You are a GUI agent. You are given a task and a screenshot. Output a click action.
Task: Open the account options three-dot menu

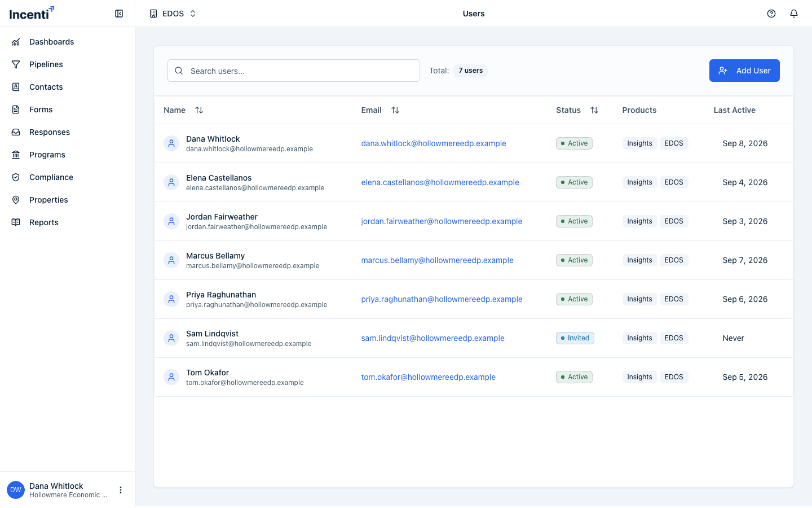coord(120,490)
